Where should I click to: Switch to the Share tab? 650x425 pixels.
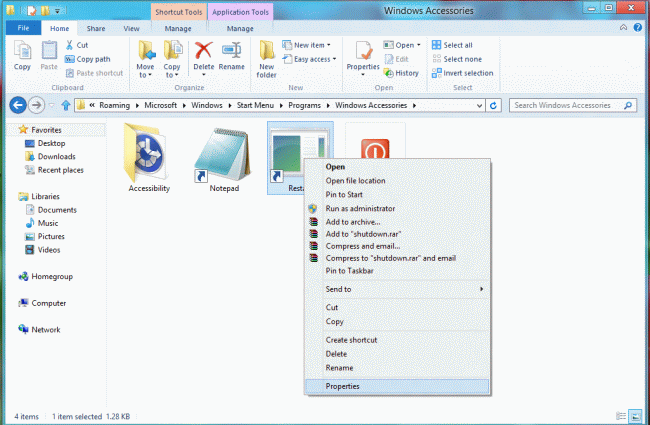click(96, 28)
